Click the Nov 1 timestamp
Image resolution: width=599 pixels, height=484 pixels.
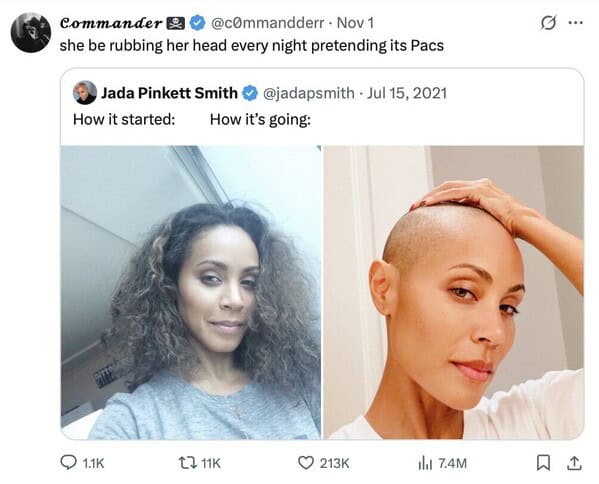click(355, 23)
